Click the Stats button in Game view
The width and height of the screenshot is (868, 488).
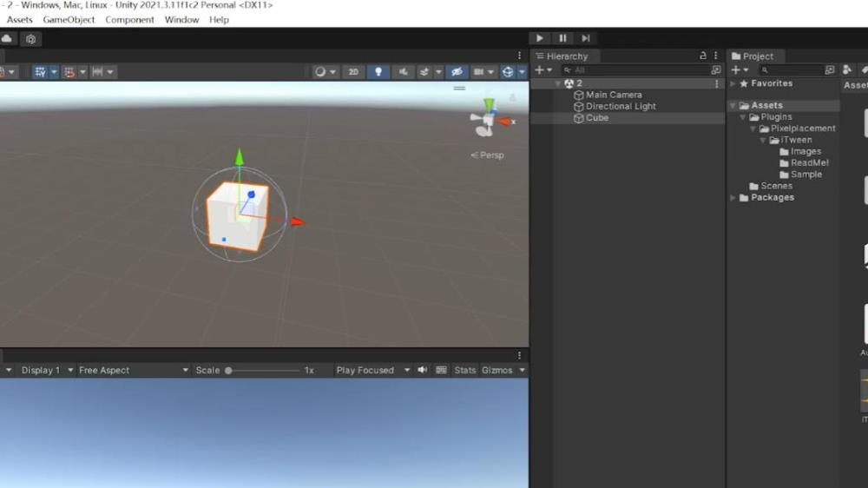(x=465, y=370)
